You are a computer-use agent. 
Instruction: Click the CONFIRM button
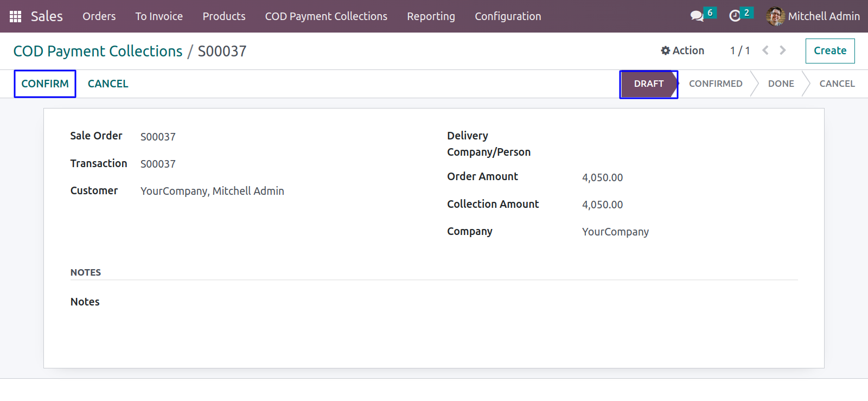pyautogui.click(x=45, y=84)
